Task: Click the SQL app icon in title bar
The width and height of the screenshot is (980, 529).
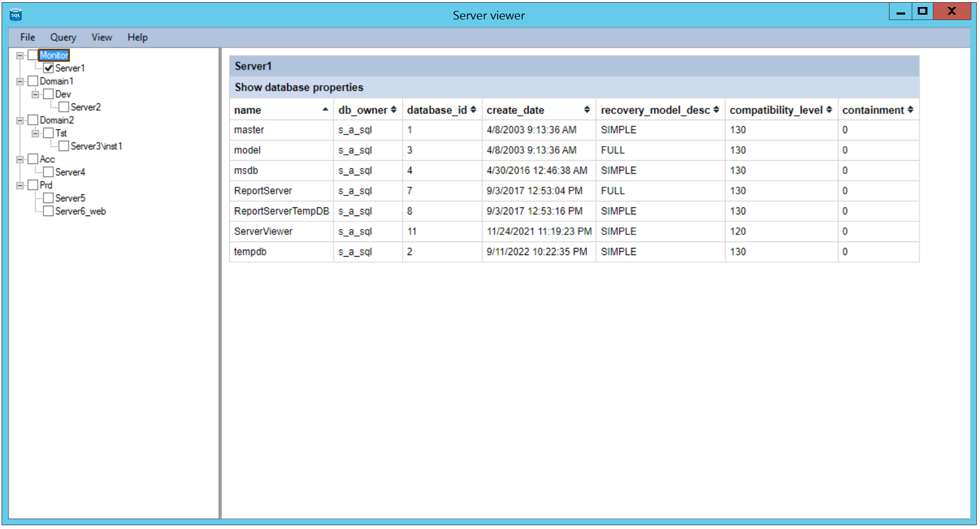Action: pyautogui.click(x=16, y=15)
